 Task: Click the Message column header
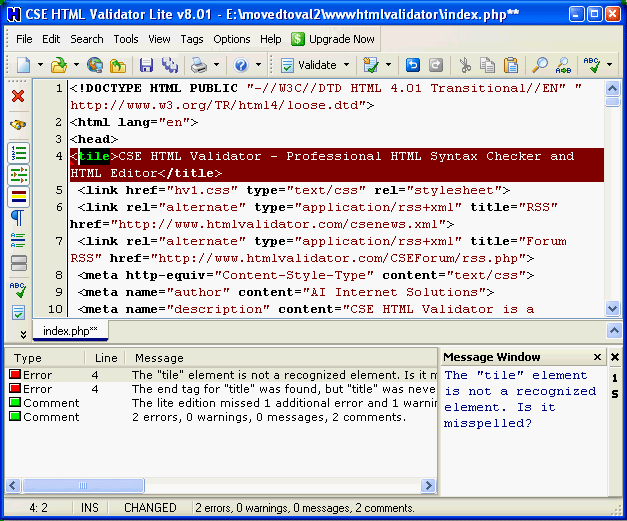pos(282,358)
